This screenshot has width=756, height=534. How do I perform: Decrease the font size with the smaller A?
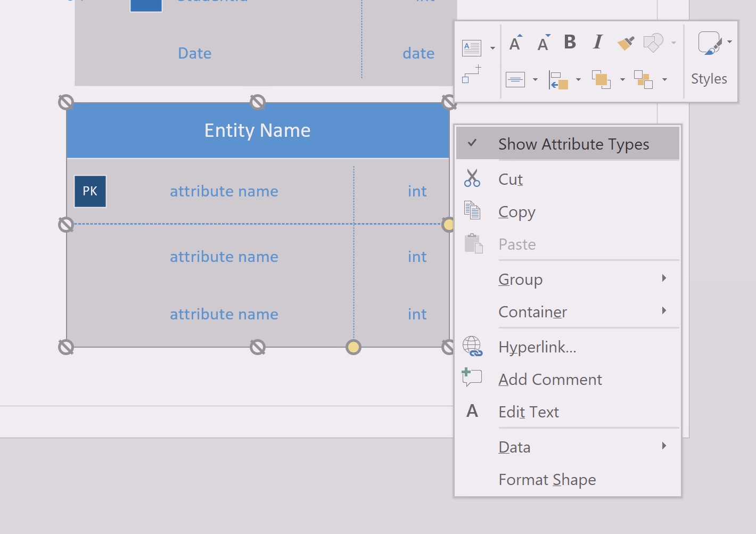tap(544, 43)
